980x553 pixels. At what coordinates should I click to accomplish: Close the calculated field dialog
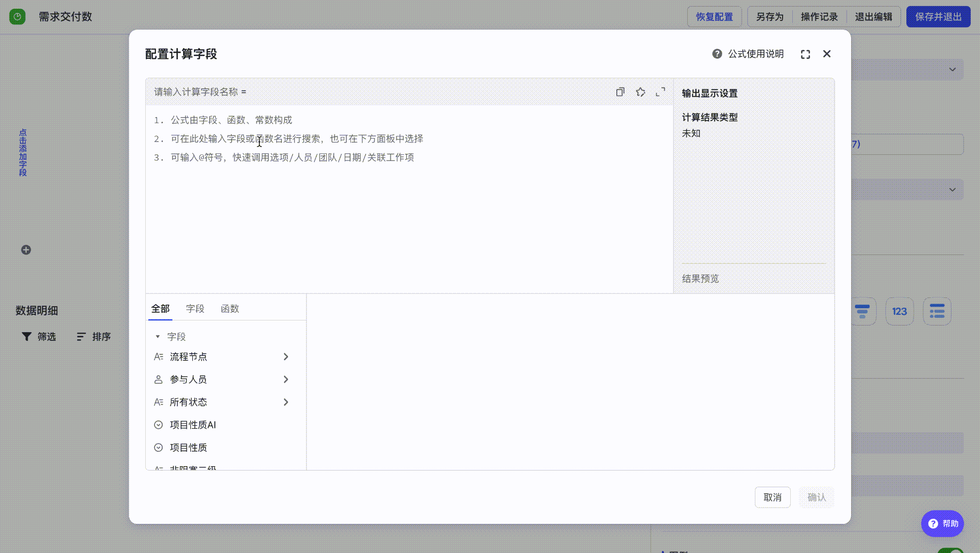tap(827, 54)
